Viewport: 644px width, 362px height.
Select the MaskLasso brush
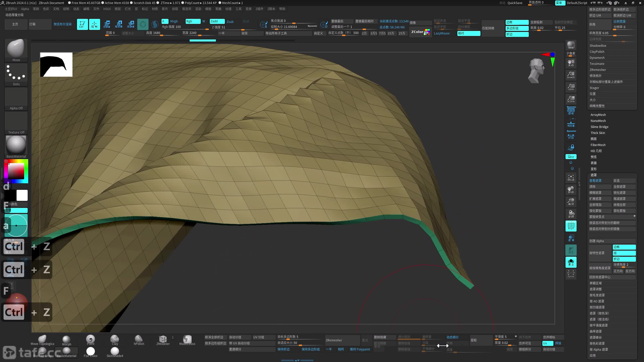pyautogui.click(x=187, y=340)
